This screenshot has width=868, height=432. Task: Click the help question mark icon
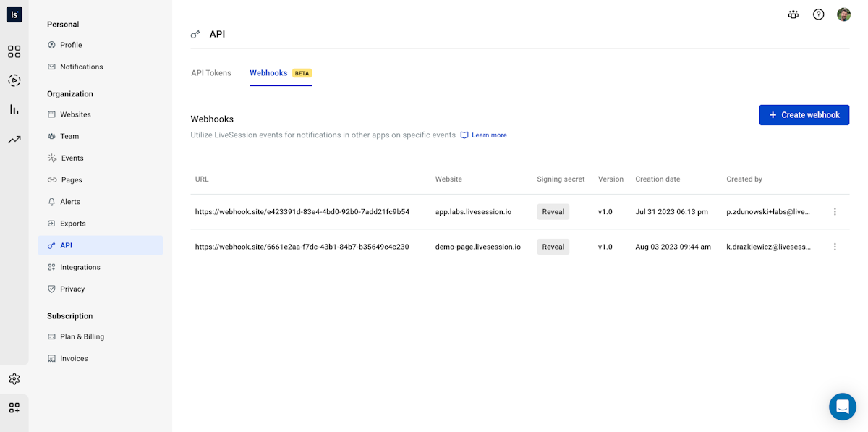(x=818, y=14)
